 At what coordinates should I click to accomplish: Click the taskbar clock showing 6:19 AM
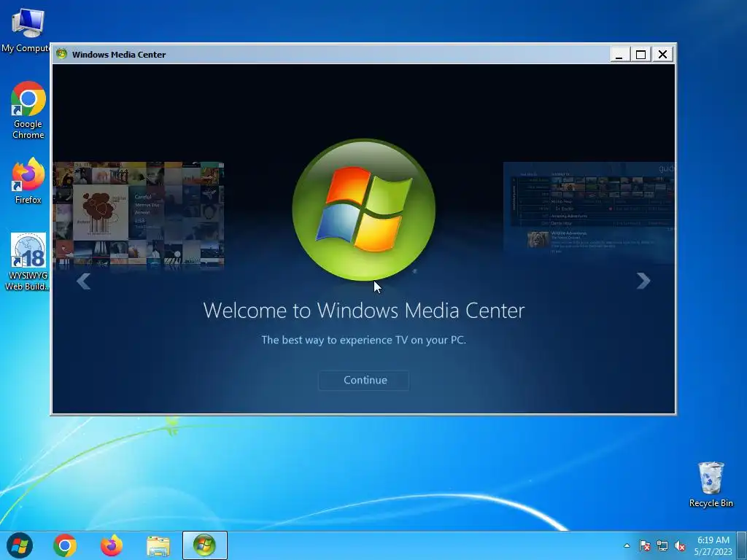(x=713, y=545)
